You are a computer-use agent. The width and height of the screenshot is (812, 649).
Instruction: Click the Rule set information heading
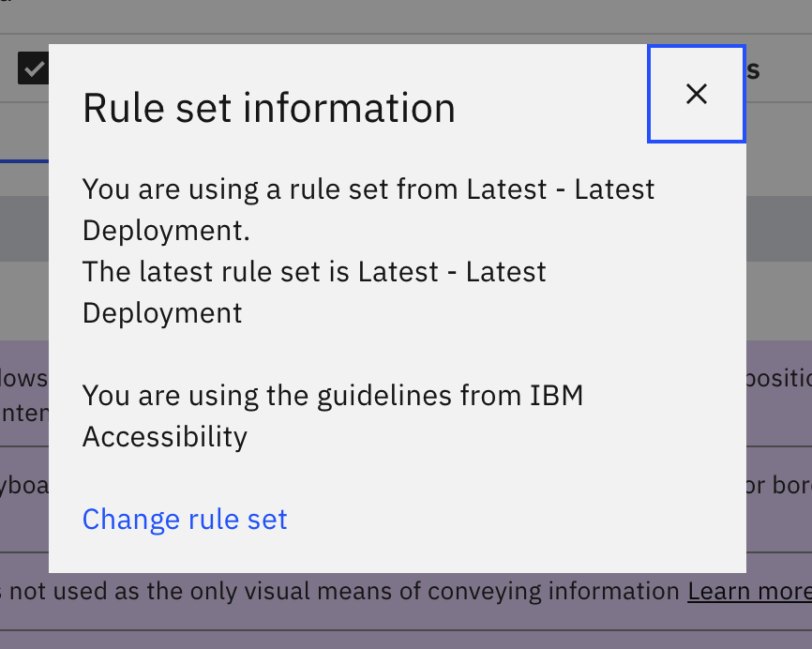[269, 107]
